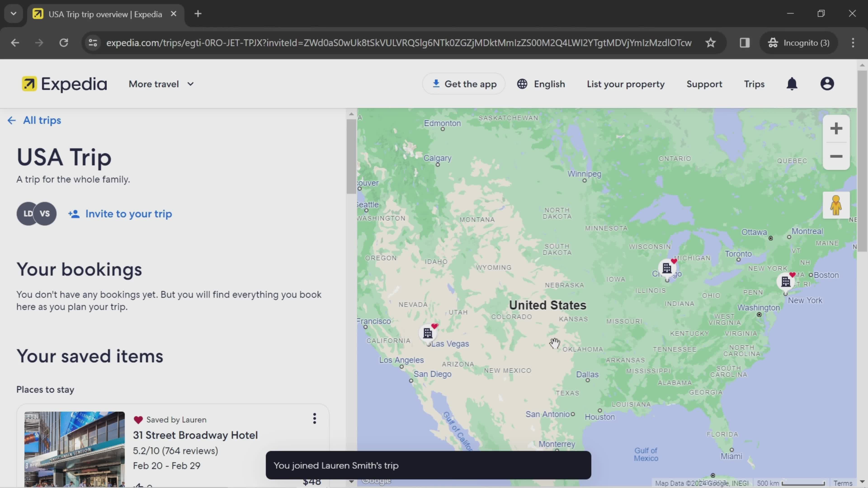The height and width of the screenshot is (488, 868).
Task: Click the VS member avatar
Action: (45, 213)
